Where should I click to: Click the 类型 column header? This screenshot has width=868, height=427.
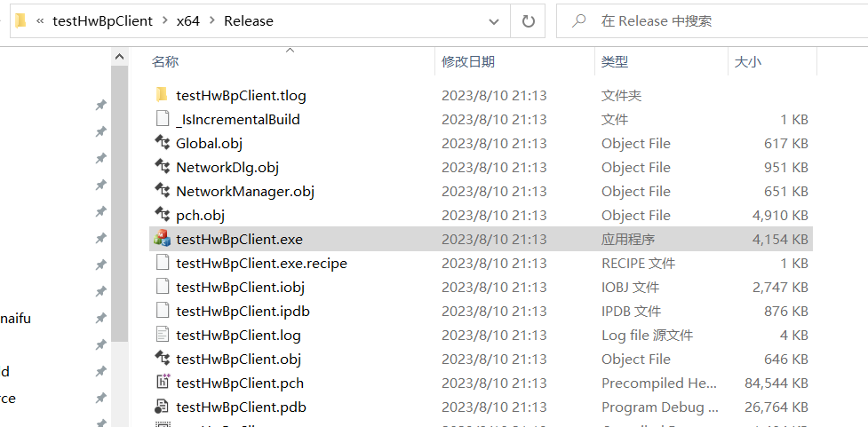point(615,61)
